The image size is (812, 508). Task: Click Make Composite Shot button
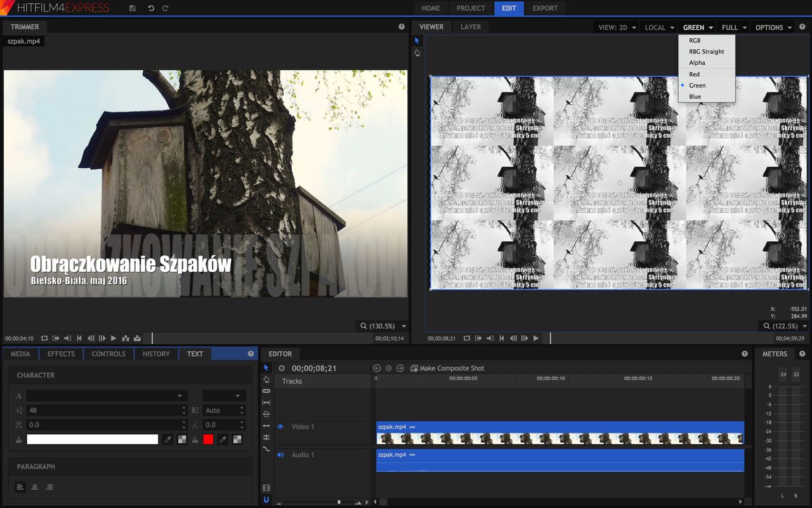(447, 368)
